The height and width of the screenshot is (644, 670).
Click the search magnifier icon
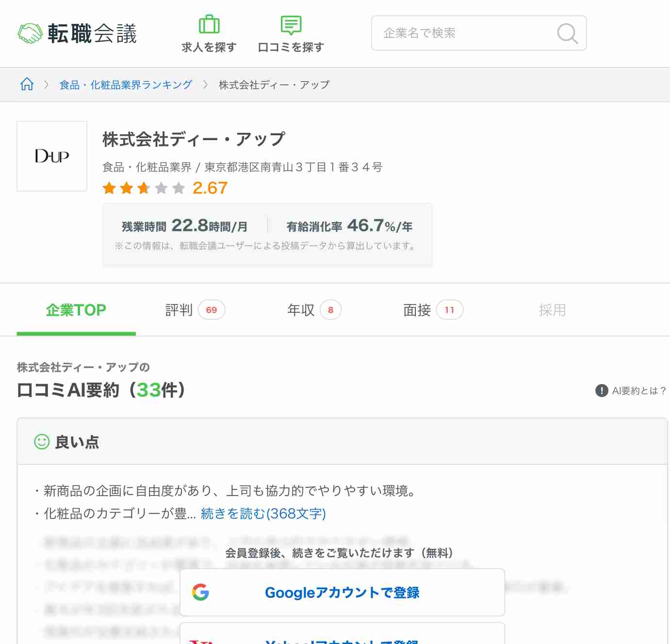click(x=567, y=33)
